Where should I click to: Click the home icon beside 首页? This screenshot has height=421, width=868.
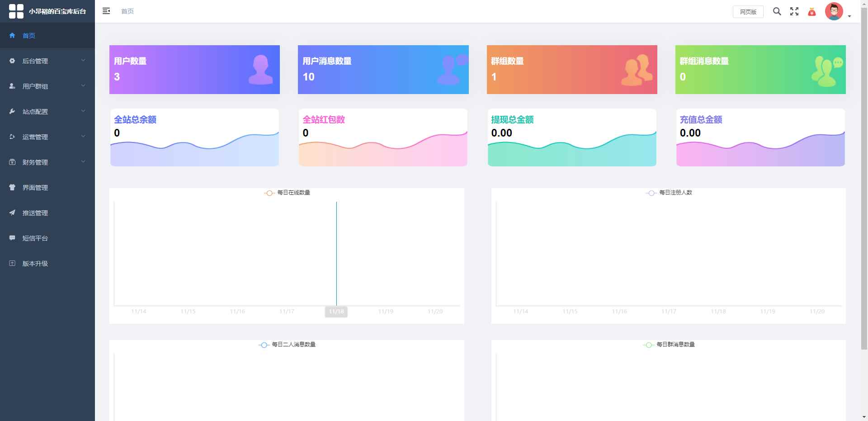click(x=12, y=35)
